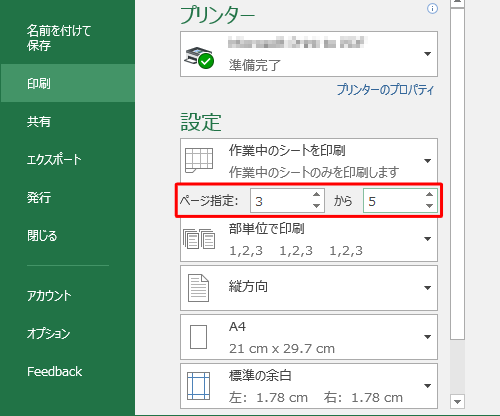The height and width of the screenshot is (416, 500).
Task: Expand 部単位で印刷 dropdown arrow
Action: (427, 239)
